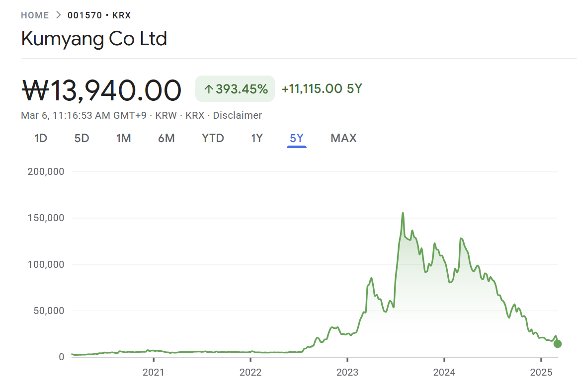Image resolution: width=577 pixels, height=392 pixels.
Task: Click the 393.45% gain badge
Action: 235,89
